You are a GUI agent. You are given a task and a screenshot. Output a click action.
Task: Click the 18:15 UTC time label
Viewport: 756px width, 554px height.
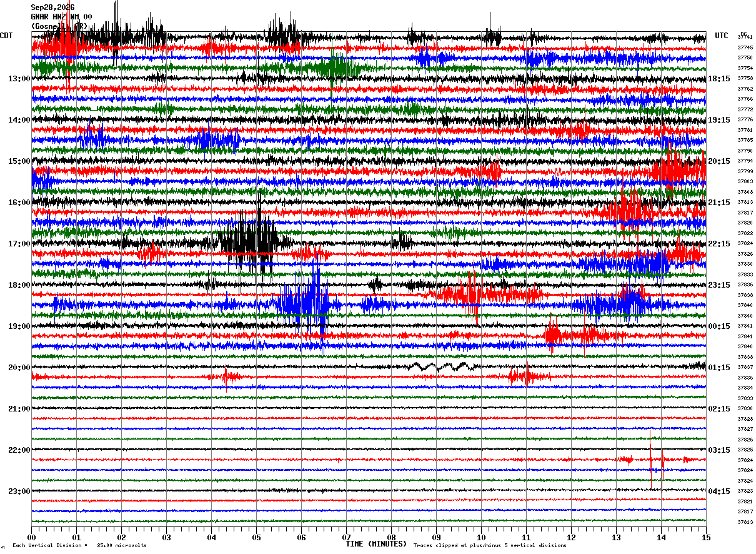point(719,79)
